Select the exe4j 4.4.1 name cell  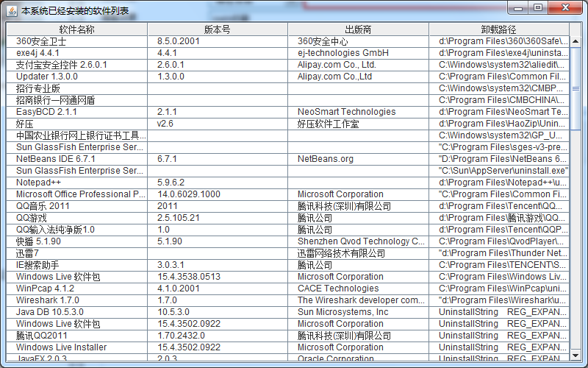pos(77,53)
